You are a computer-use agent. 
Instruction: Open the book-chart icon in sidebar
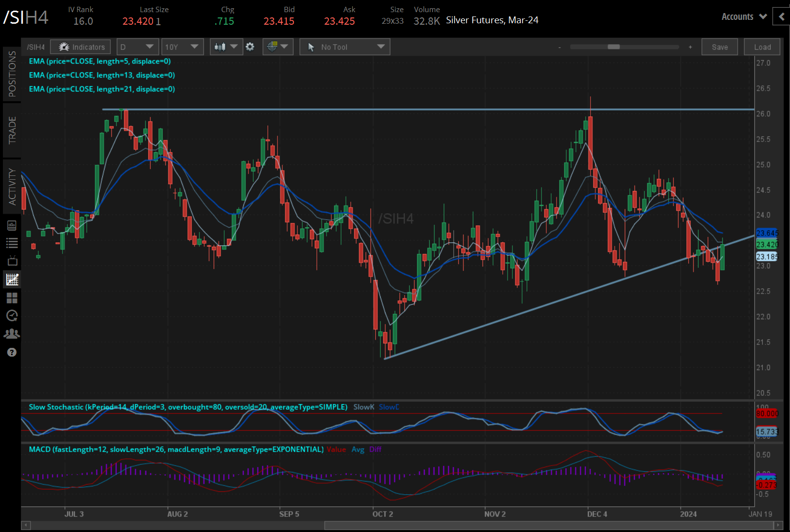pyautogui.click(x=12, y=225)
